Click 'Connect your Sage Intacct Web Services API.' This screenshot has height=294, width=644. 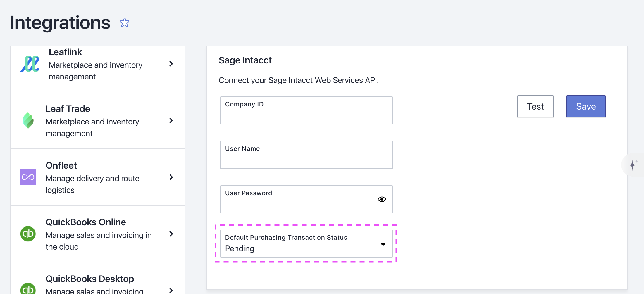[x=299, y=80]
